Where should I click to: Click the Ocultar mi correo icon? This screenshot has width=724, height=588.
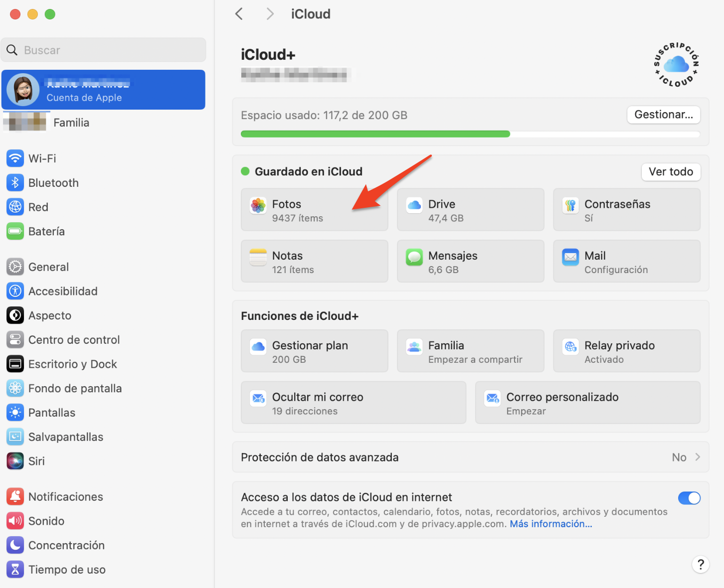pos(258,399)
